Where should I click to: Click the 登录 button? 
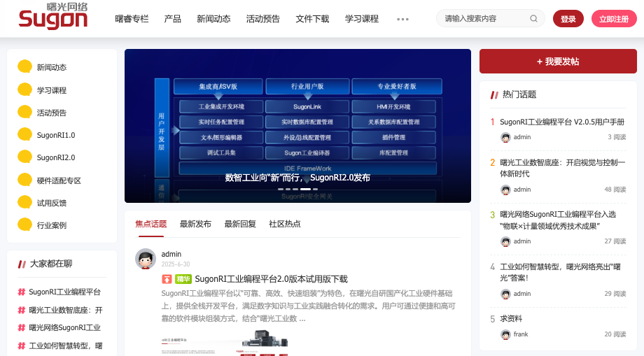click(x=568, y=19)
